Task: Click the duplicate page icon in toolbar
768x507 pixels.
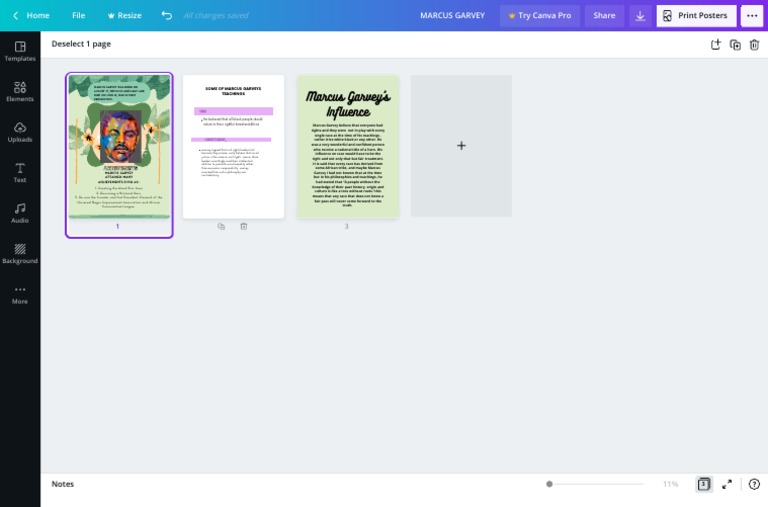Action: coord(735,45)
